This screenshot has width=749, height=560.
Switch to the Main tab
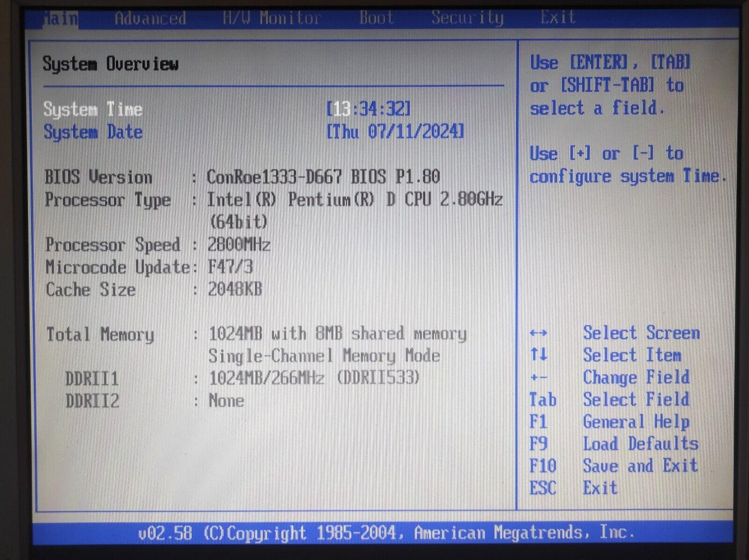pos(60,19)
